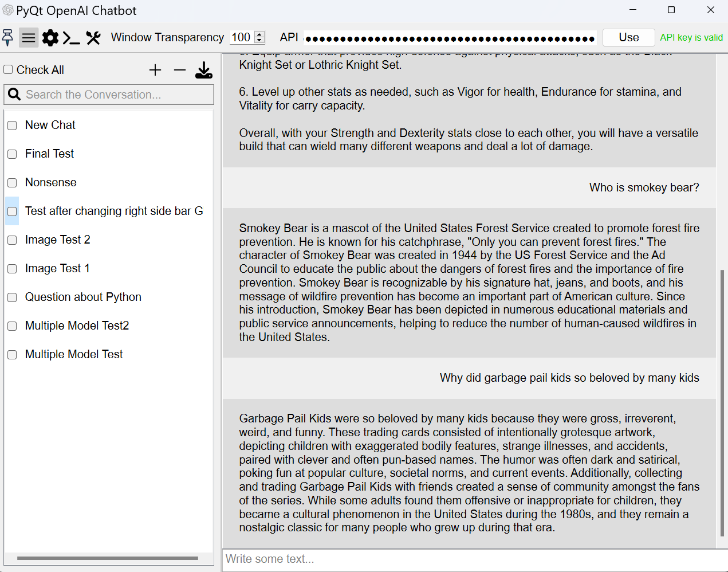Click the garbage pail kids question message

click(x=569, y=378)
